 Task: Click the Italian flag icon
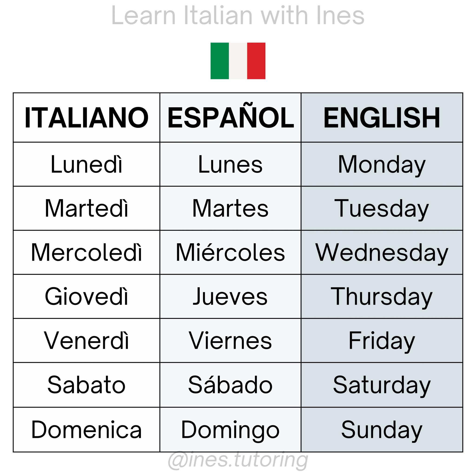(x=238, y=61)
